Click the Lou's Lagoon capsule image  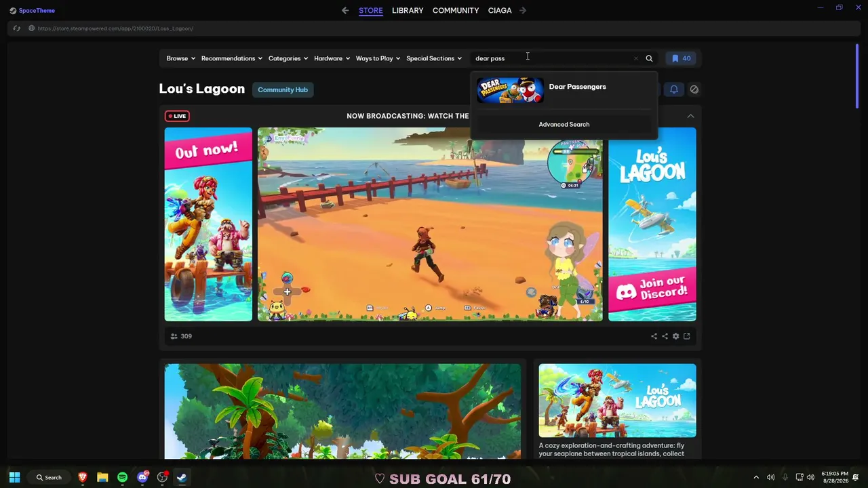coord(618,401)
